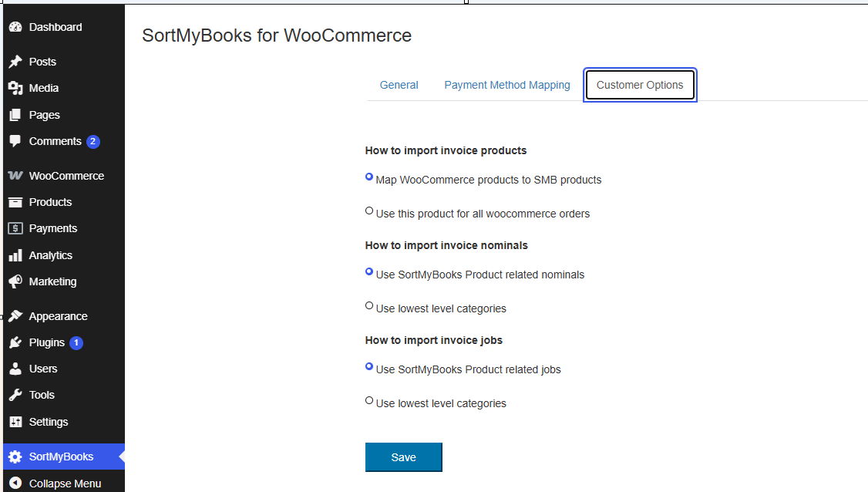Image resolution: width=868 pixels, height=492 pixels.
Task: Click the Appearance paintbrush icon
Action: [x=15, y=316]
